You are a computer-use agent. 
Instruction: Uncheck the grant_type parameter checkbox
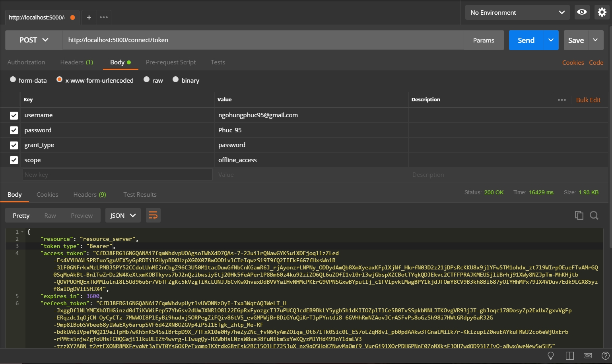[x=14, y=145]
